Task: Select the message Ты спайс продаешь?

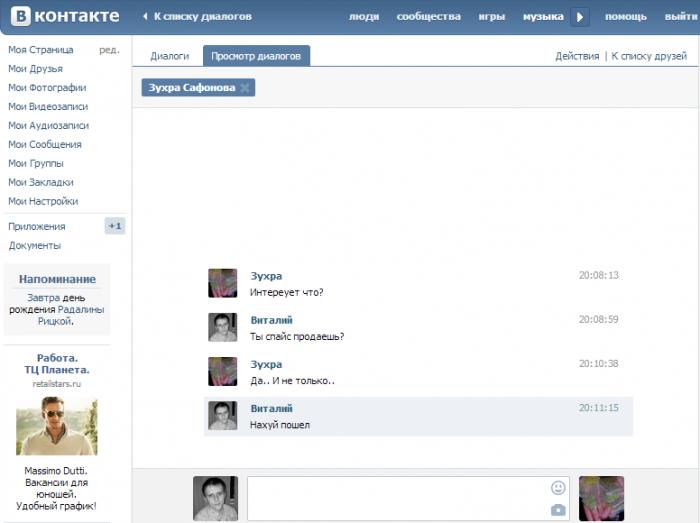Action: pyautogui.click(x=297, y=337)
